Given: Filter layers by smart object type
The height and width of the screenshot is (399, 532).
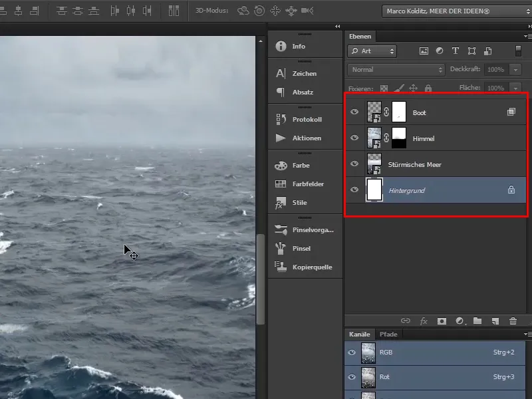Looking at the screenshot, I should click(x=488, y=51).
